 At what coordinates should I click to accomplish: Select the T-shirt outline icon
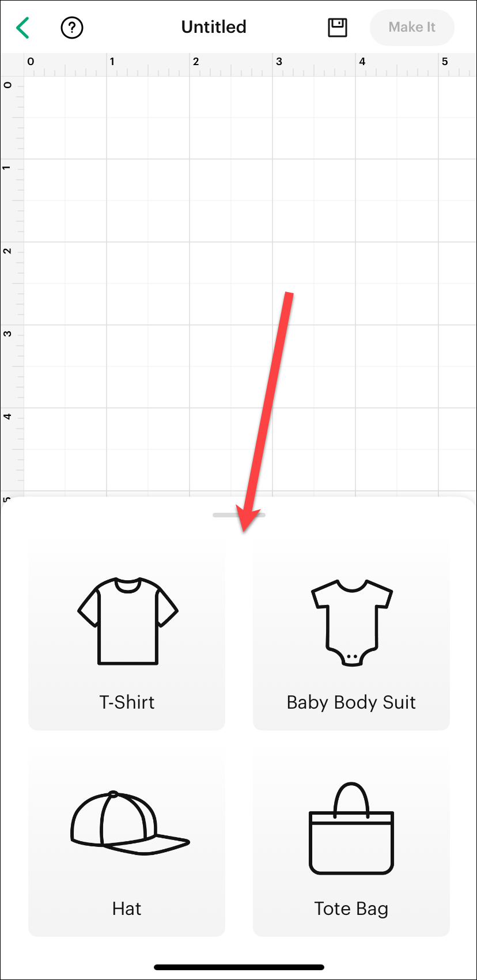click(x=128, y=621)
